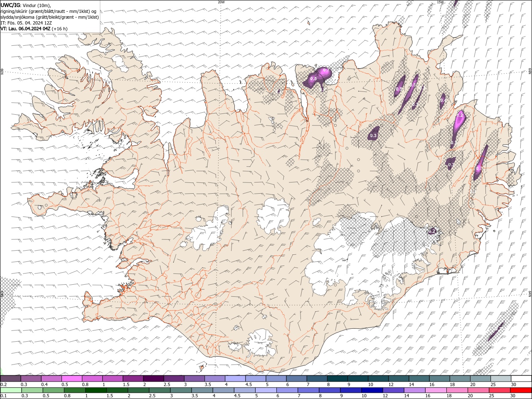This screenshot has height=399, width=532.
Task: Select the pale grey swatch labeled 25 in upper legend
Action: [x=501, y=379]
